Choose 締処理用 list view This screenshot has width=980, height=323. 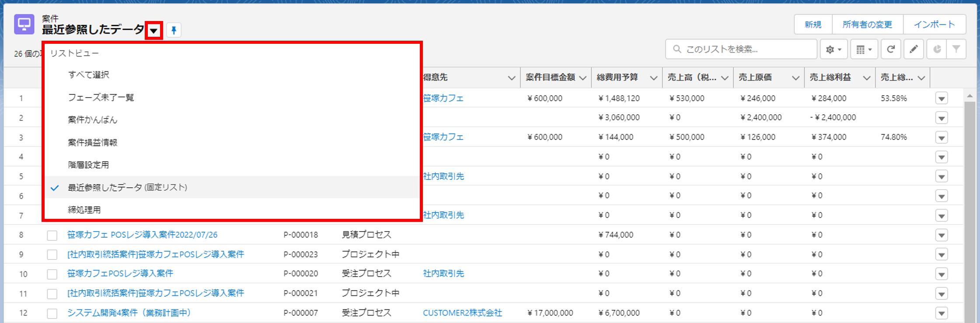pyautogui.click(x=232, y=210)
